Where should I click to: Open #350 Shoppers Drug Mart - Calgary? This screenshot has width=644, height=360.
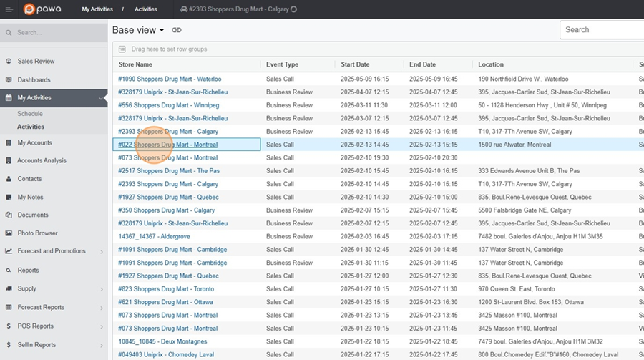(x=166, y=210)
